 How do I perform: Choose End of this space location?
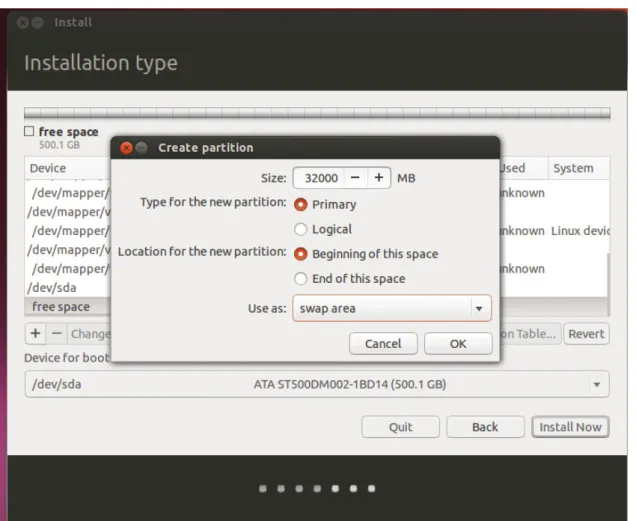tap(301, 279)
